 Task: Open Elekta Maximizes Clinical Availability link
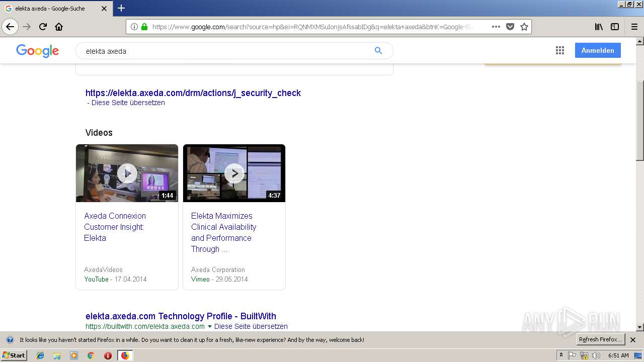tap(224, 232)
